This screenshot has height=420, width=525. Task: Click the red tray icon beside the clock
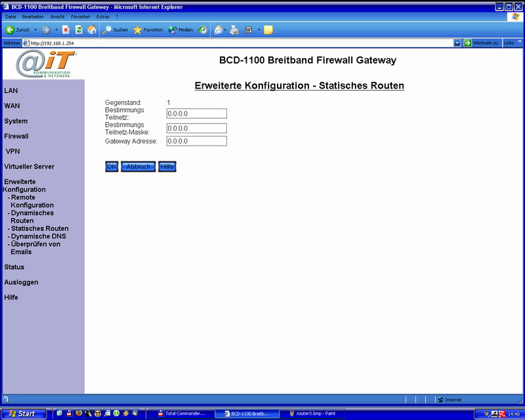pos(502,414)
